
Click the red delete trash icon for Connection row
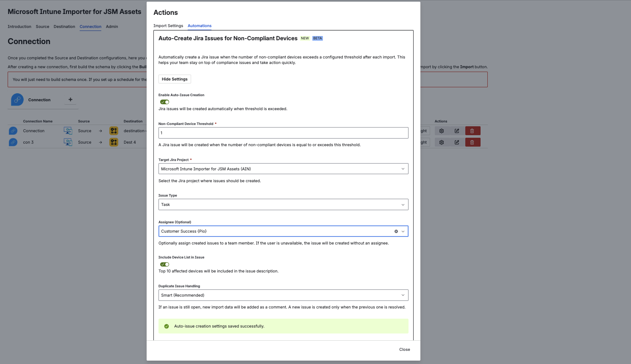pyautogui.click(x=473, y=131)
